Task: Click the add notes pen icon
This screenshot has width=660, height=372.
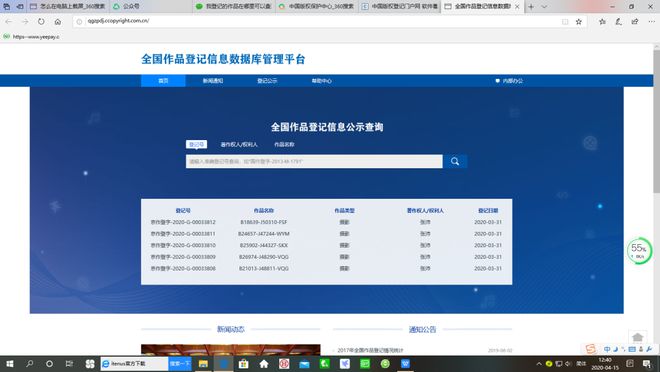Action: (618, 21)
